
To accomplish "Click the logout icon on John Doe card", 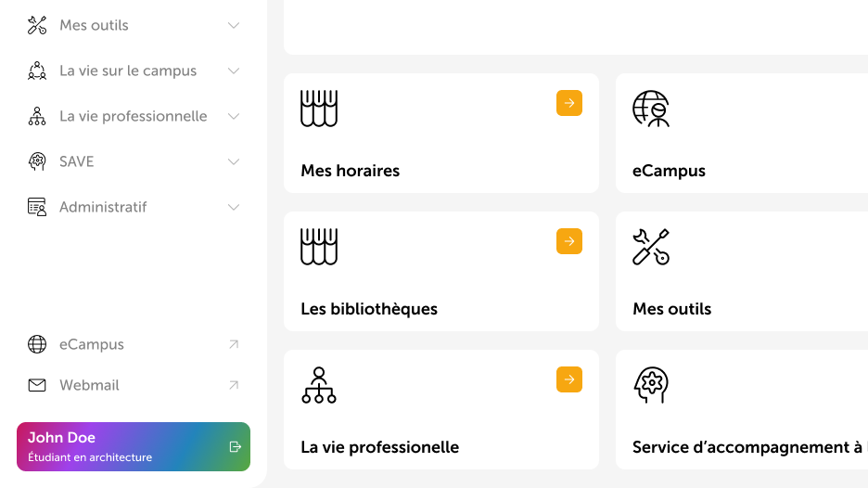I will [236, 447].
